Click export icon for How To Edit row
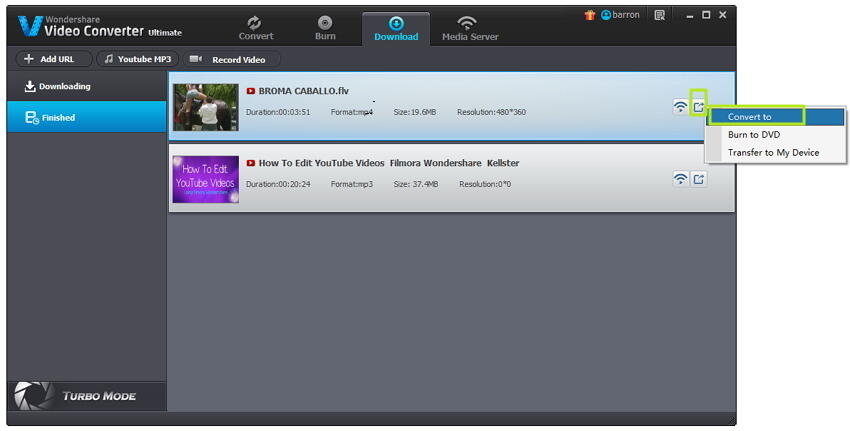Screen dimensions: 850x431 [x=699, y=179]
